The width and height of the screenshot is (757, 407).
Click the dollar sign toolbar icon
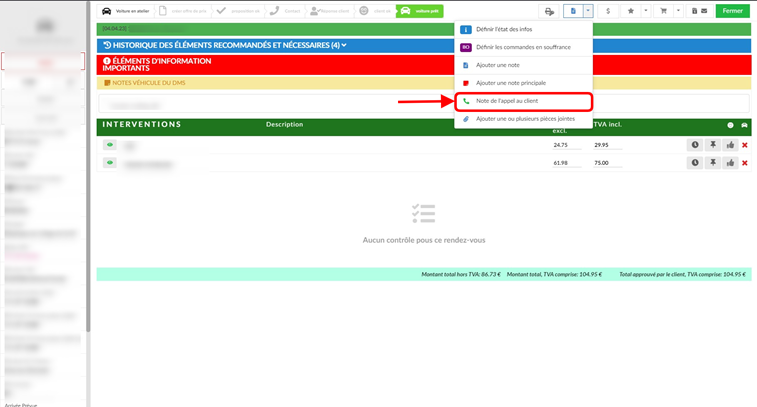608,11
